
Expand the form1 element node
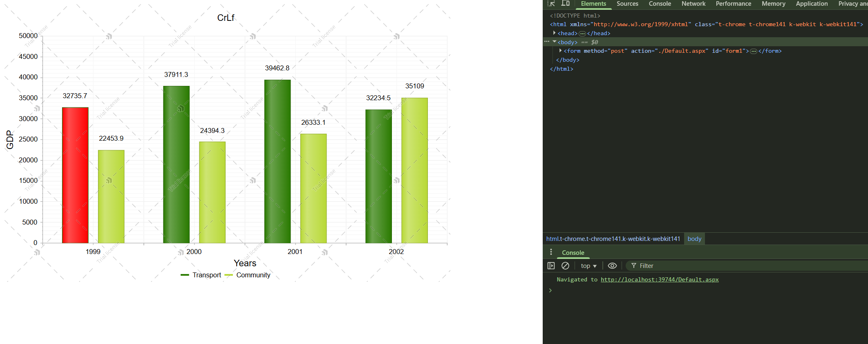click(560, 51)
